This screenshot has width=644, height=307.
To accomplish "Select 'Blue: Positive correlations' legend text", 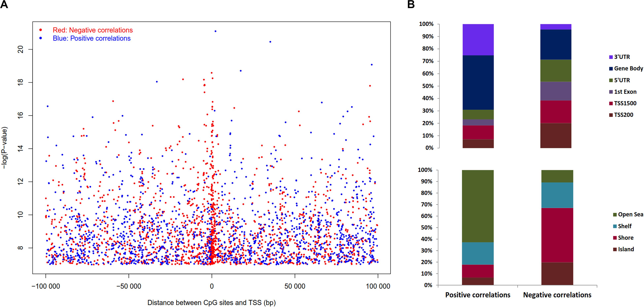I will coord(92,38).
